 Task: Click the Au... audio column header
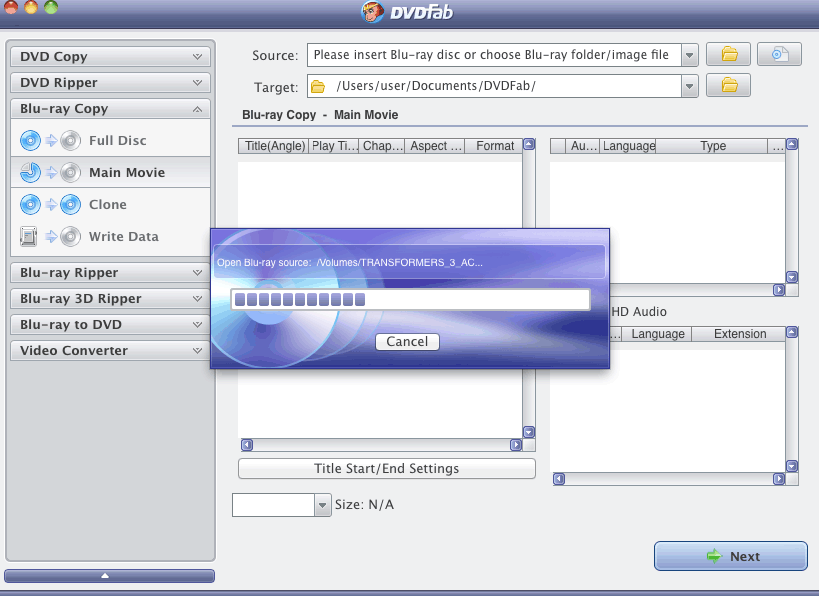[x=583, y=146]
